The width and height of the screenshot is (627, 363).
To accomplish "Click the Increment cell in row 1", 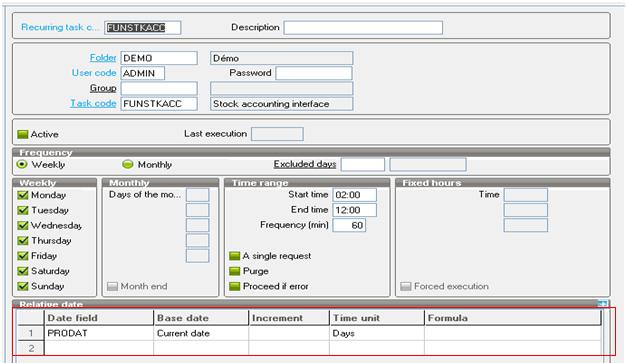I will pos(289,333).
